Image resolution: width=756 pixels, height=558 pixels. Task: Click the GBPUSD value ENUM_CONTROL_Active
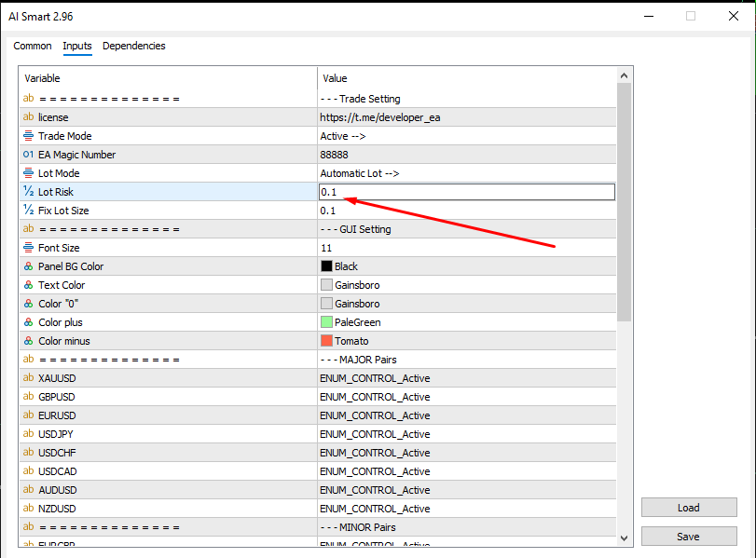pos(375,397)
